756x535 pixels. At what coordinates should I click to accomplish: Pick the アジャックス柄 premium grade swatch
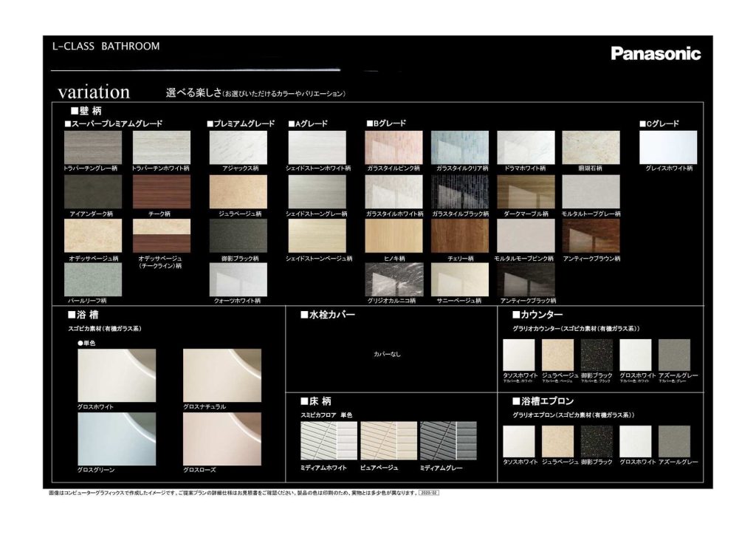click(x=238, y=147)
